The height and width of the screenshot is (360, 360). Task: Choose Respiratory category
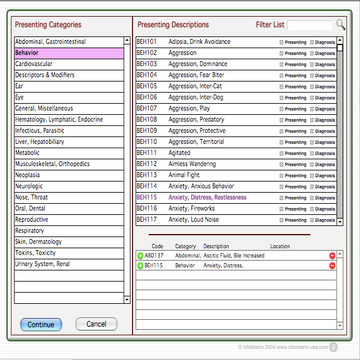click(x=69, y=231)
